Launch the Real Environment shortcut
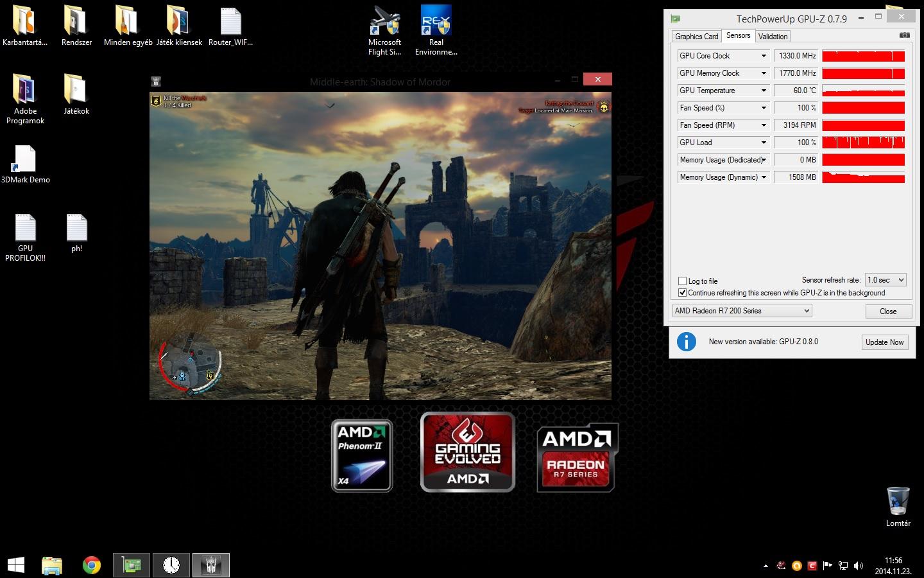Viewport: 924px width, 578px height. tap(436, 30)
